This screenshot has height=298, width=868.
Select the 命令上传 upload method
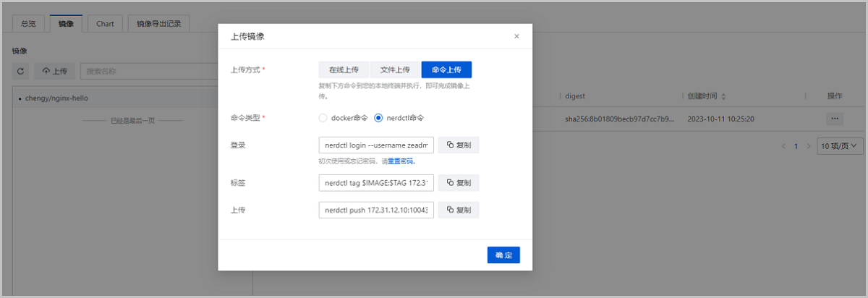click(x=446, y=69)
